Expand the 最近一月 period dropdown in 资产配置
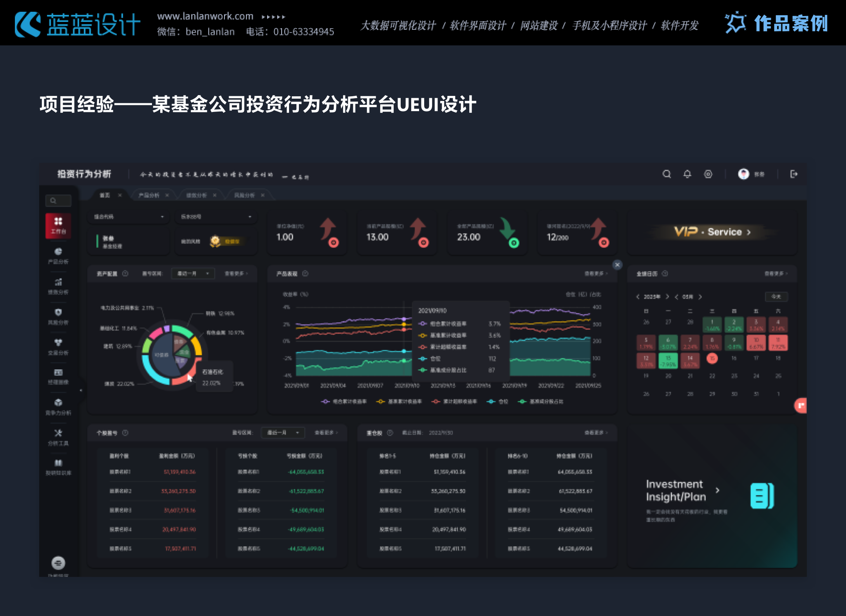The image size is (846, 616). pos(193,274)
